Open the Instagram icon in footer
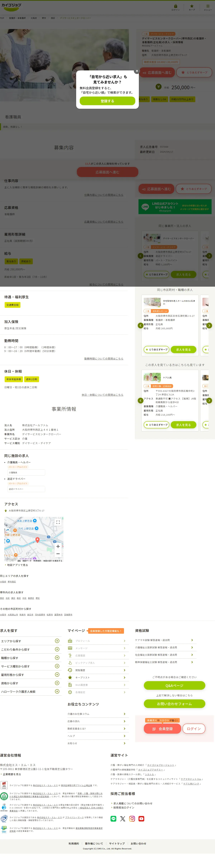Viewport: 215px width, 868px height. 132,819
